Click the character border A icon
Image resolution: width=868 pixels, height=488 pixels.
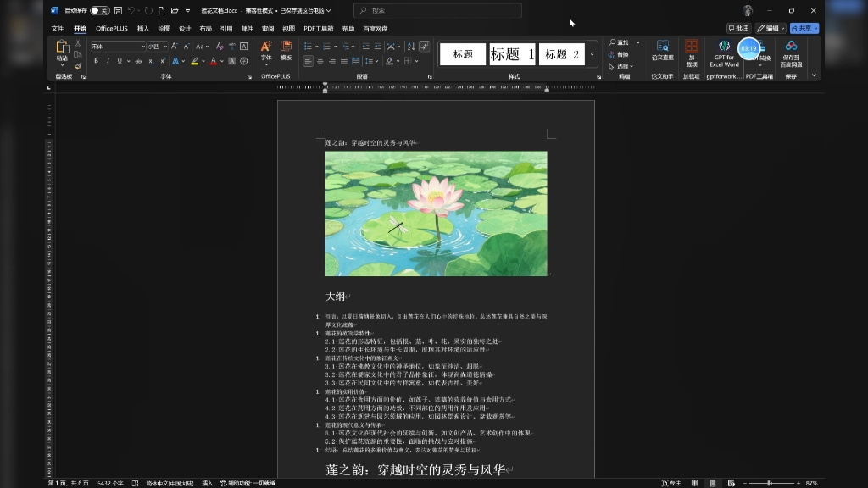(x=243, y=47)
